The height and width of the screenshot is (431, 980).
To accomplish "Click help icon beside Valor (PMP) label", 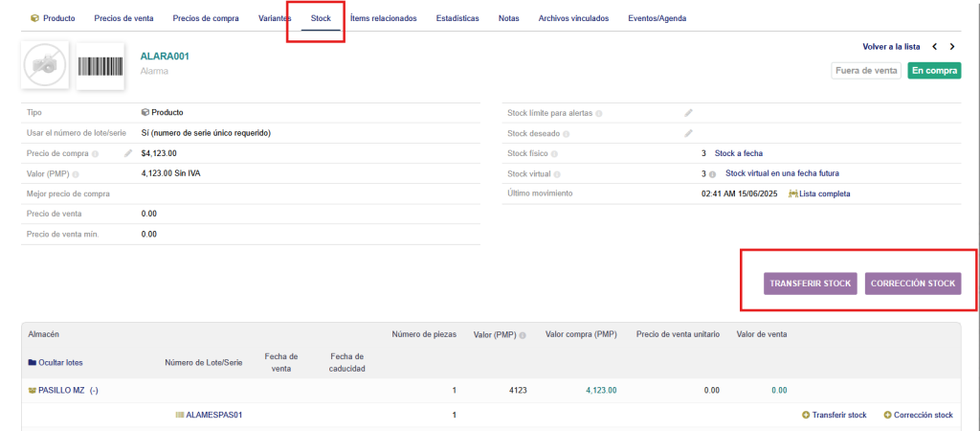I will pos(76,174).
